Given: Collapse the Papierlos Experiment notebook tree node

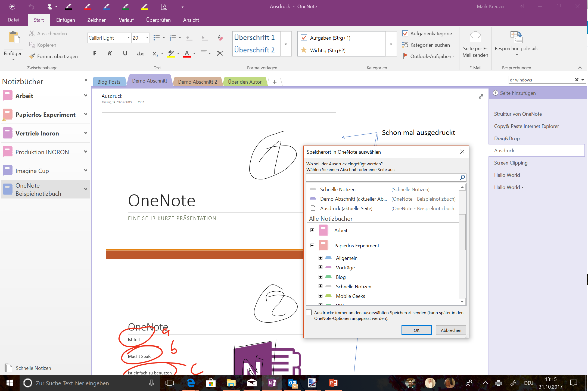Looking at the screenshot, I should pos(312,245).
